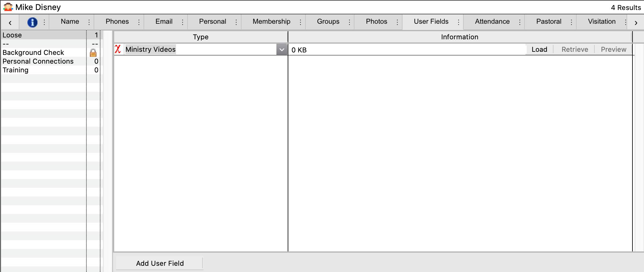Delete Ministry Videos field with red X
Screen dimensions: 644x272
(118, 49)
